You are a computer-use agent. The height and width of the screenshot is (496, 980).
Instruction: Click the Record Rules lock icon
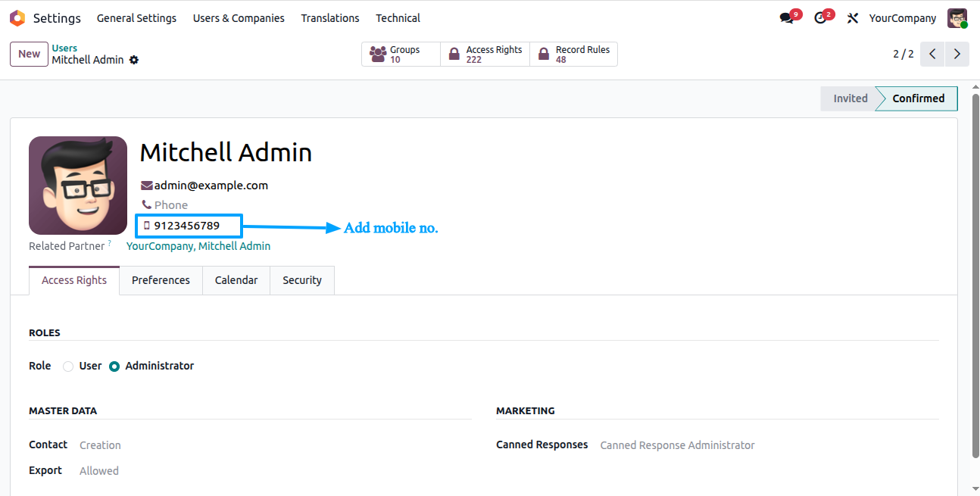tap(543, 55)
